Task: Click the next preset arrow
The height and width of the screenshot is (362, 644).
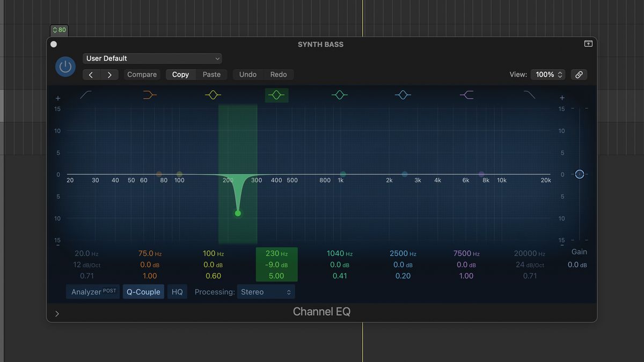Action: [109, 75]
